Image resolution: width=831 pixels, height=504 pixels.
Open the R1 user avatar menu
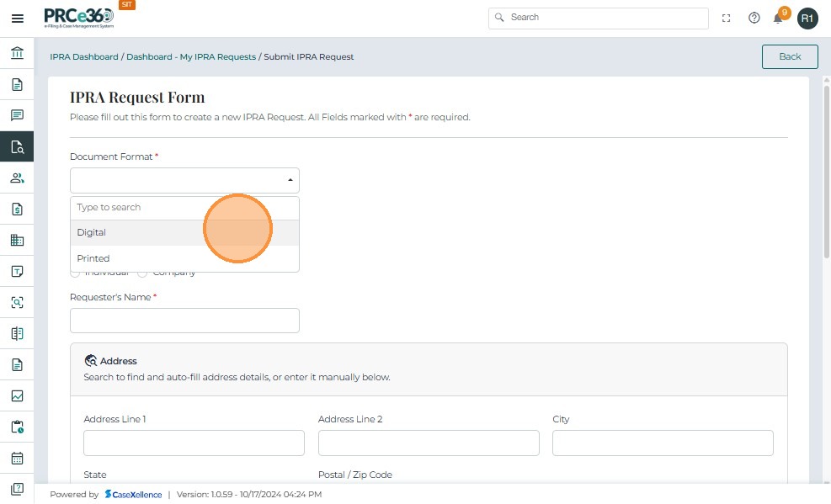[x=807, y=18]
